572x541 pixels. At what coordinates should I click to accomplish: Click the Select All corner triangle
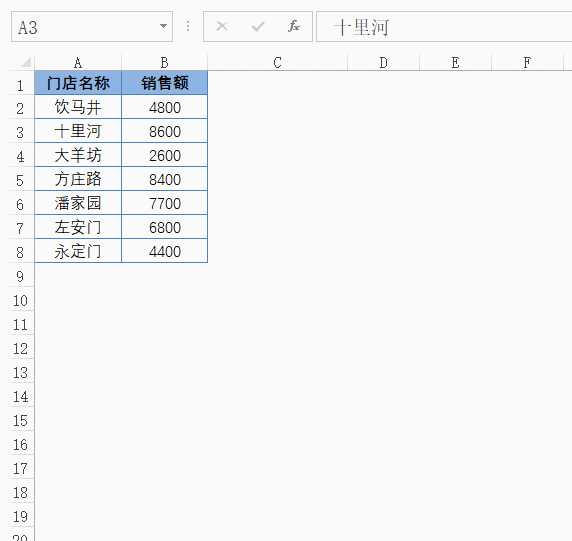26,62
